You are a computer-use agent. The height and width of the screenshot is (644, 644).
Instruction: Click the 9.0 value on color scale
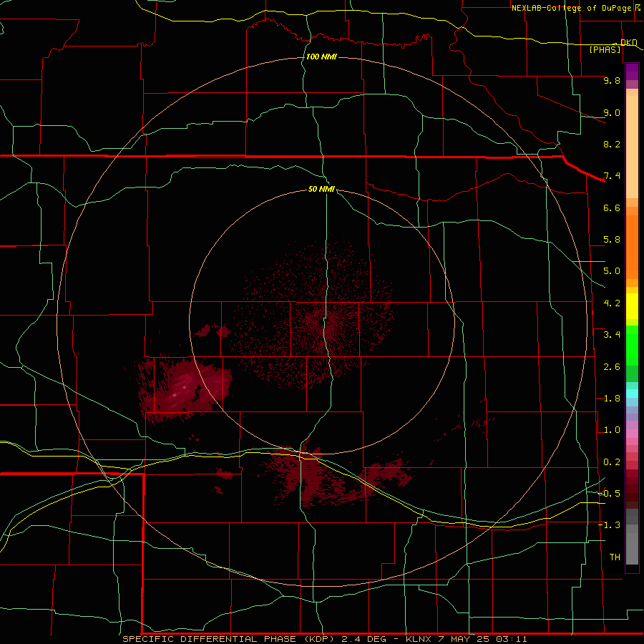612,112
